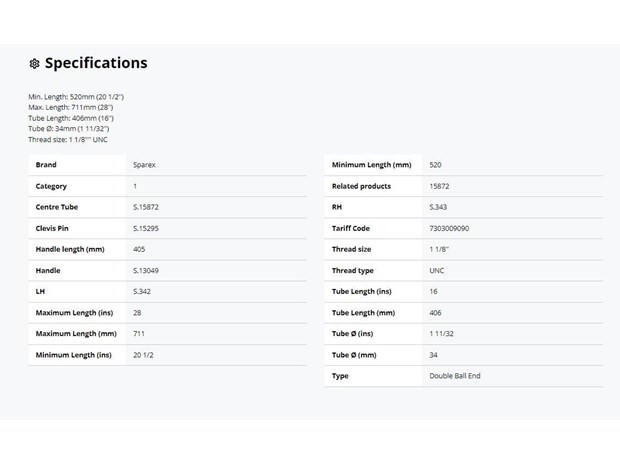Image resolution: width=620 pixels, height=465 pixels.
Task: Click the LH part number S.342
Action: (x=142, y=291)
